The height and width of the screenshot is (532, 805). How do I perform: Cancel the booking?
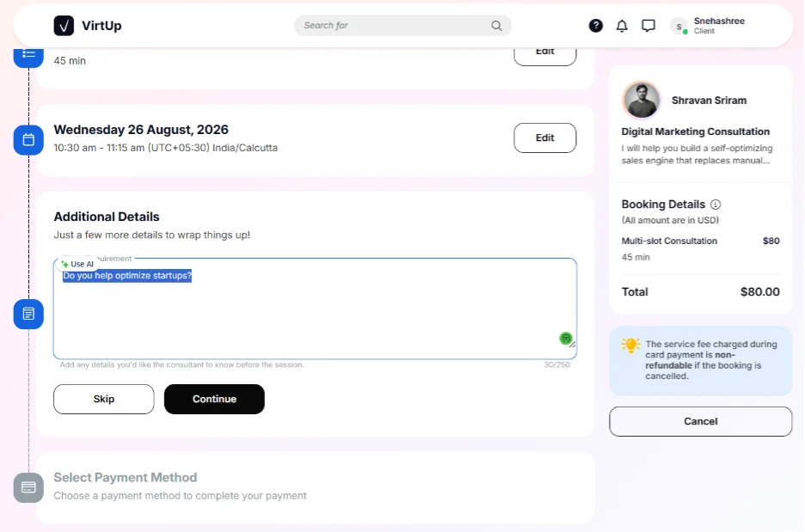(x=700, y=421)
